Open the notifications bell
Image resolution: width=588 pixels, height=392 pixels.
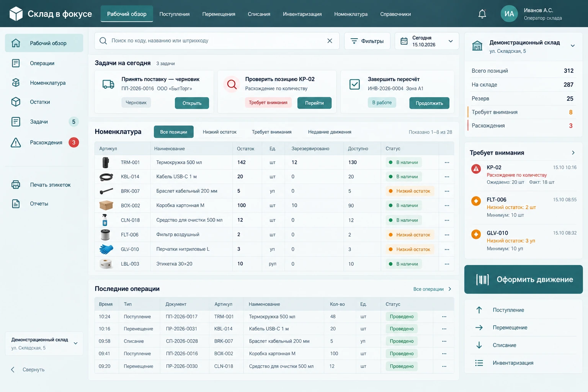tap(482, 14)
